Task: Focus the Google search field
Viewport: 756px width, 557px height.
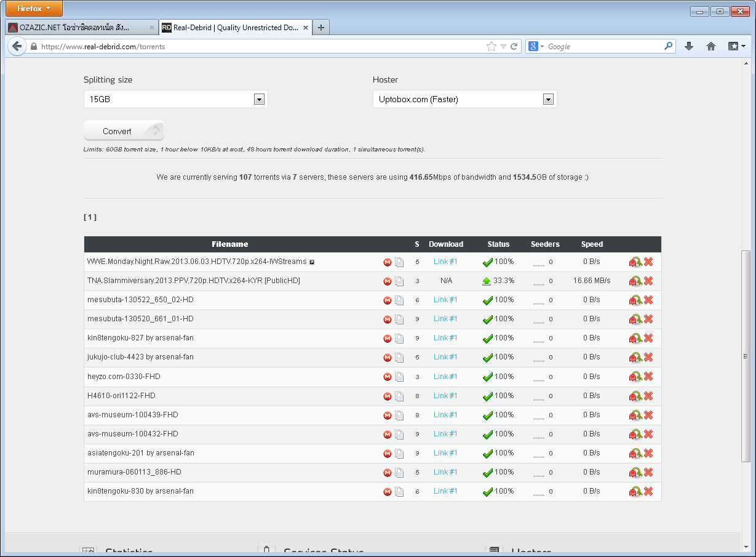Action: coord(604,46)
